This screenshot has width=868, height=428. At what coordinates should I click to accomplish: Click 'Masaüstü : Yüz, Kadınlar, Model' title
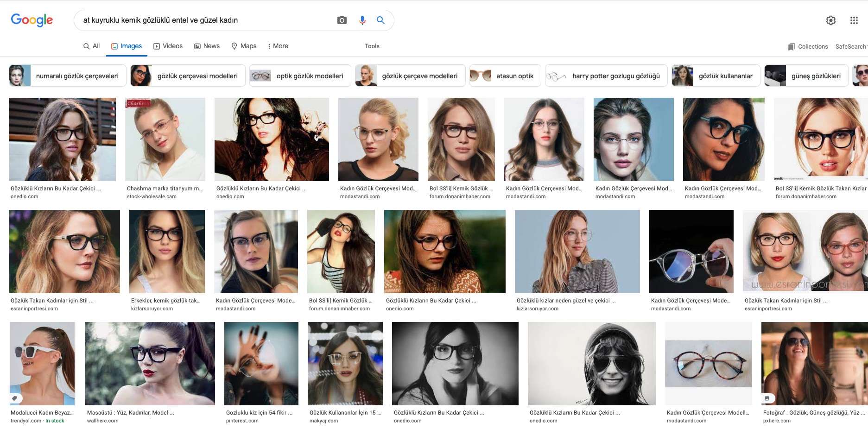click(x=131, y=413)
